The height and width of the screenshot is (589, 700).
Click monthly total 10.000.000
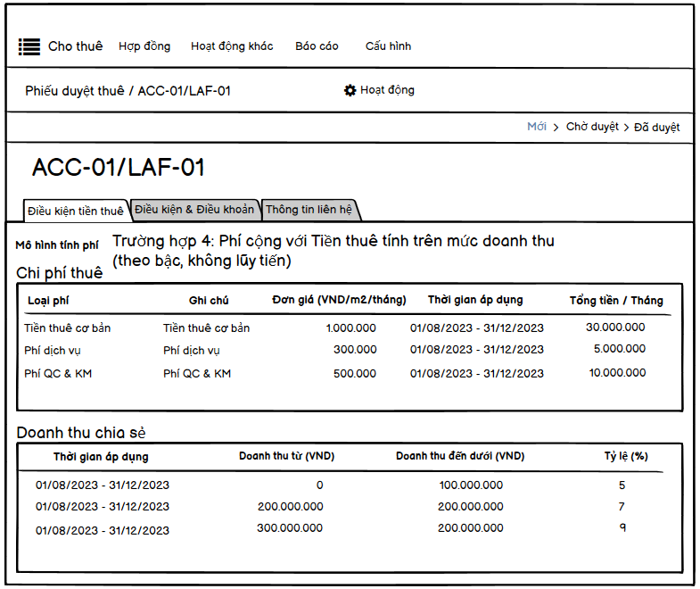617,373
